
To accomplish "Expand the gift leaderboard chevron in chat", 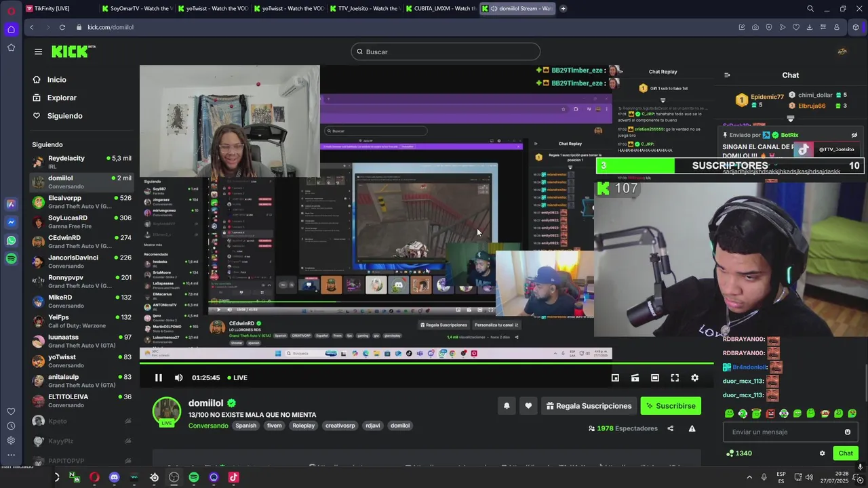I will click(791, 119).
